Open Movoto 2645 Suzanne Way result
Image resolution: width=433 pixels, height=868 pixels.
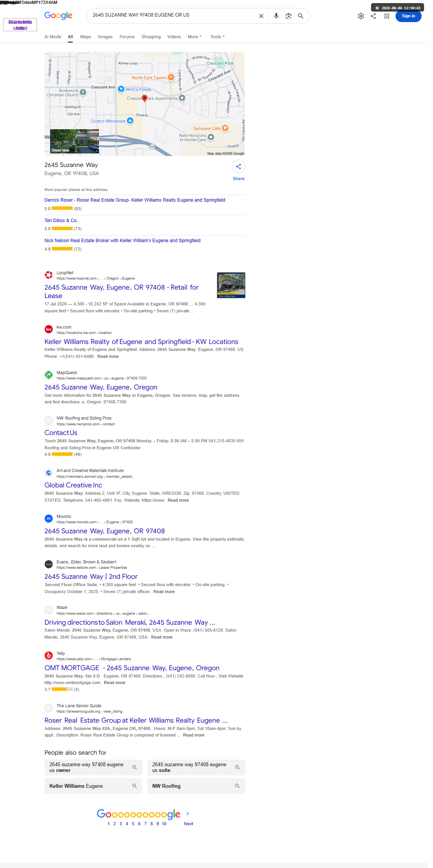pos(105,531)
